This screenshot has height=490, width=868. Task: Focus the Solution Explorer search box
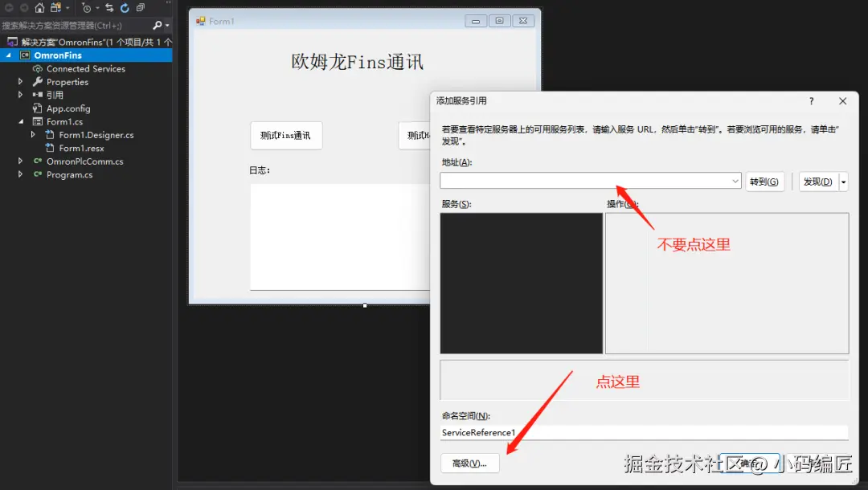point(76,25)
